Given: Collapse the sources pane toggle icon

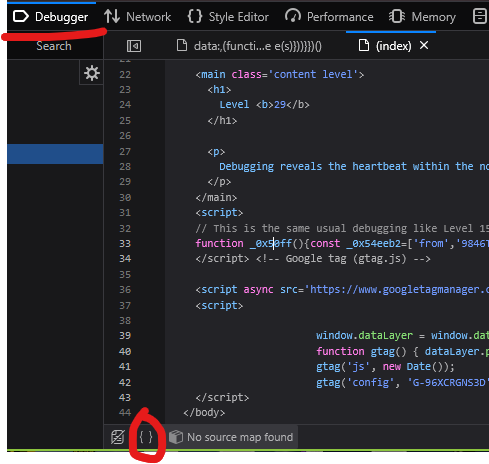Looking at the screenshot, I should coord(134,46).
